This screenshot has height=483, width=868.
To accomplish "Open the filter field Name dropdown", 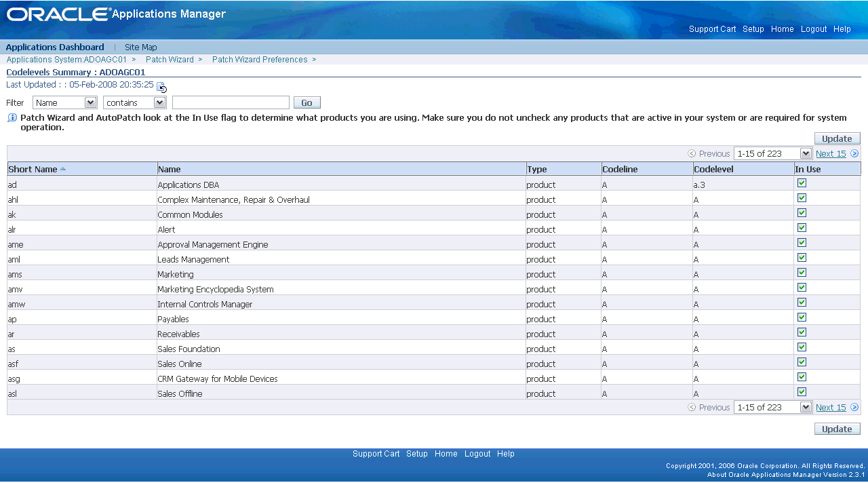I will [x=65, y=102].
